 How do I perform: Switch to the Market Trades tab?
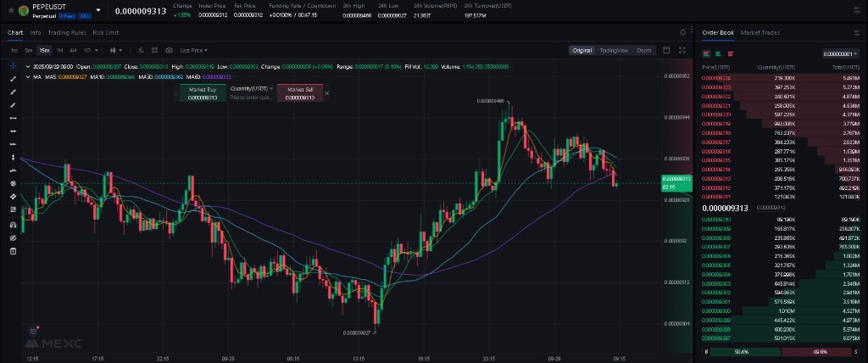[x=760, y=32]
